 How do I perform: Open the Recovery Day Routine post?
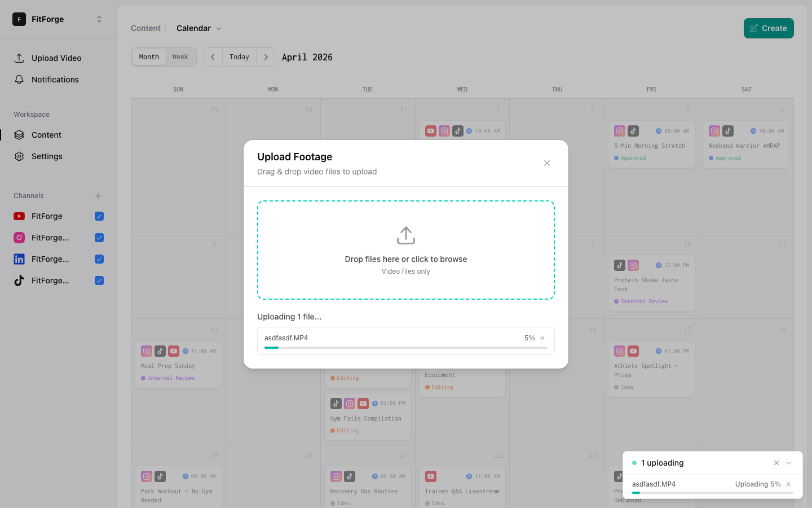click(x=368, y=488)
